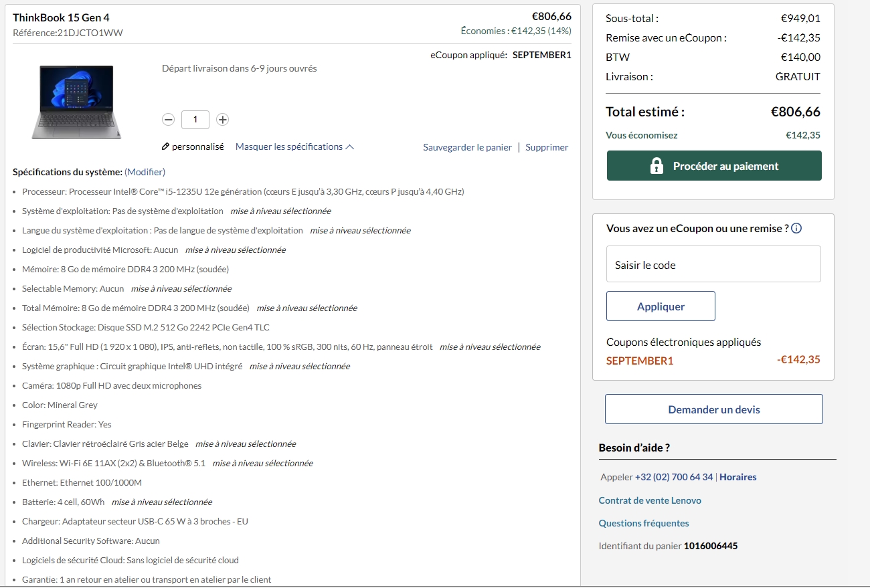Click the Appliquer coupon button
This screenshot has width=870, height=588.
tap(661, 306)
